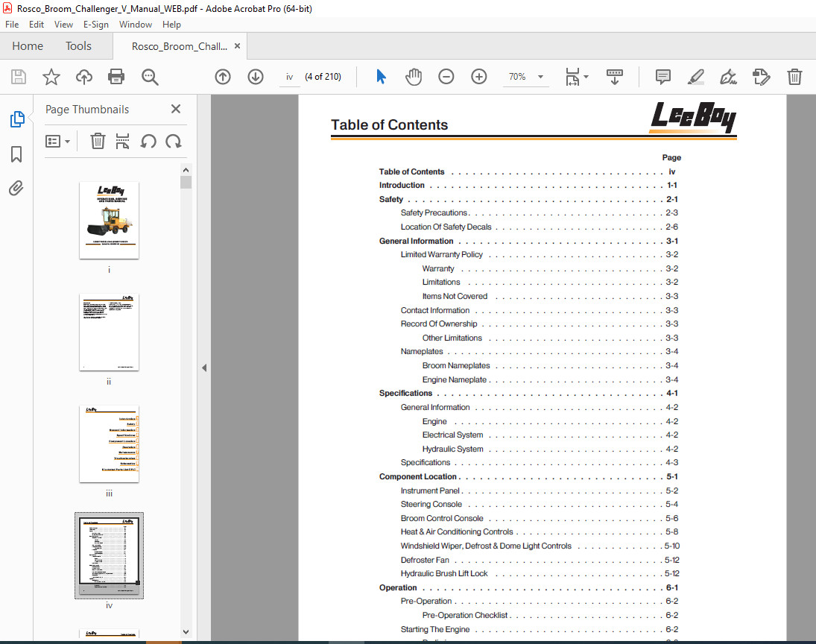Click the Safety Precautions contents entry

(539, 213)
